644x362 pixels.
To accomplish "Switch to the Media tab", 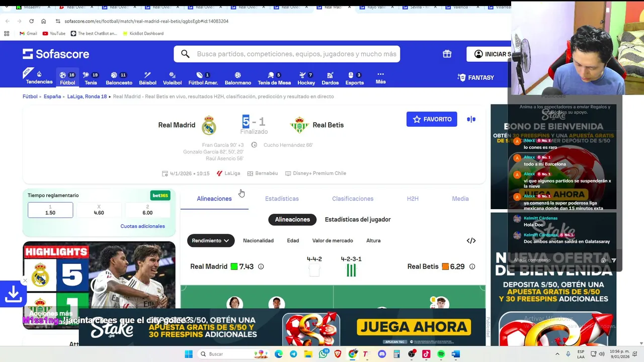I will [x=460, y=199].
